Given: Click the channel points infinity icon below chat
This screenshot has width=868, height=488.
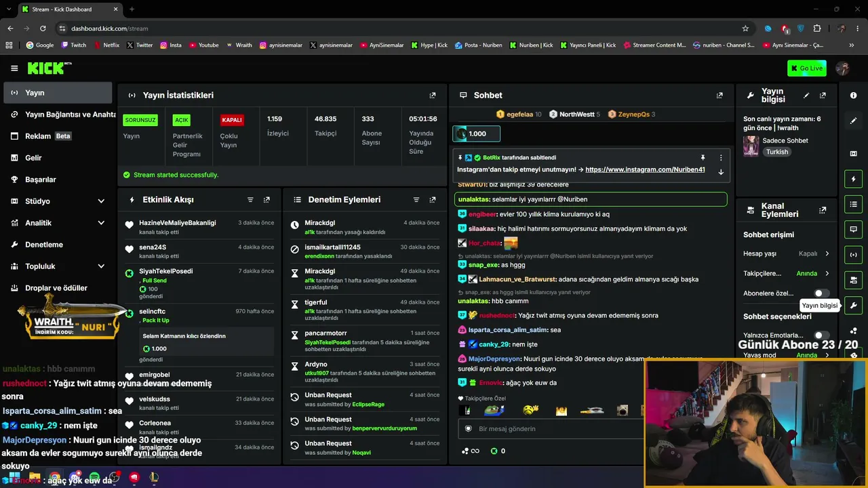Looking at the screenshot, I should click(x=471, y=451).
